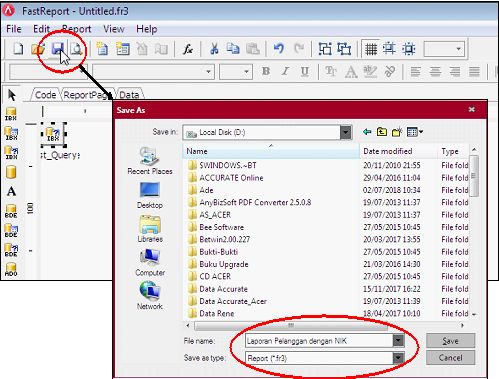Image resolution: width=499 pixels, height=379 pixels.
Task: Align text left
Action: click(x=415, y=71)
